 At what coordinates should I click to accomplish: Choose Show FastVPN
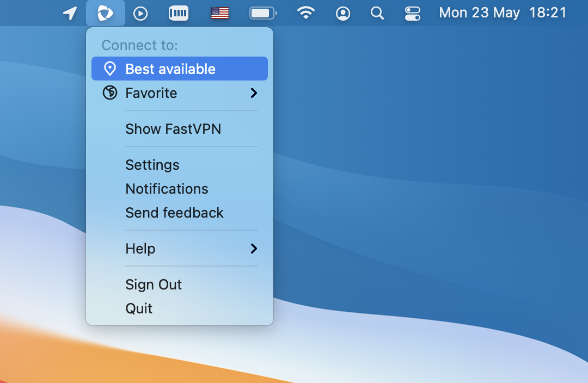(x=180, y=128)
